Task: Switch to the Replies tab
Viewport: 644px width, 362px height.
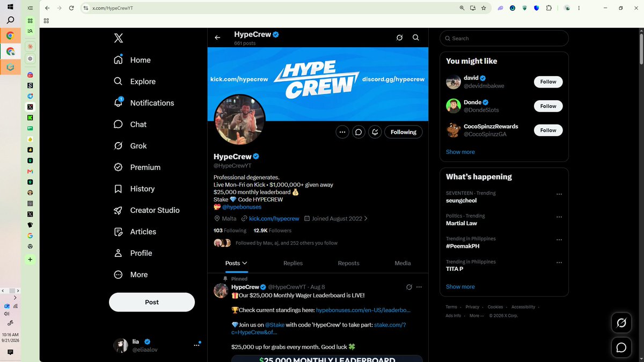Action: point(293,263)
